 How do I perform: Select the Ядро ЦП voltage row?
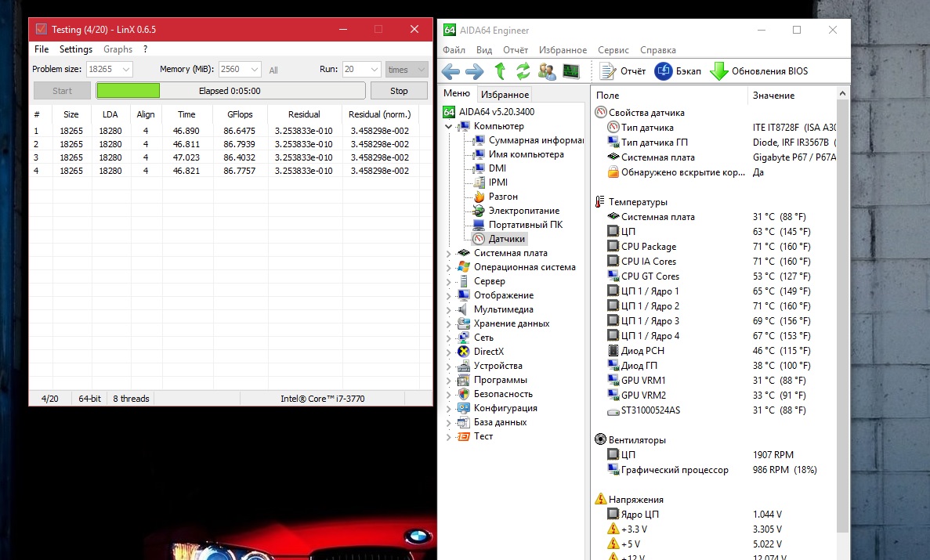[x=715, y=514]
